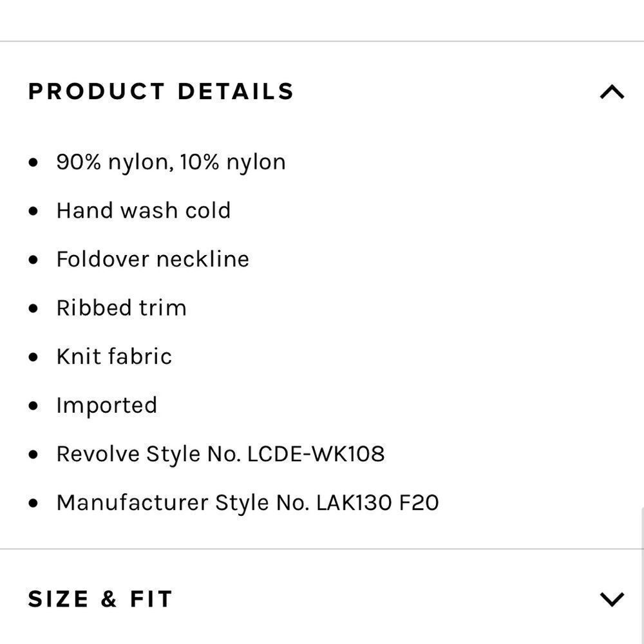Click the bullet beside Foldover neckline
Viewport: 644px width, 644px height.
[33, 260]
